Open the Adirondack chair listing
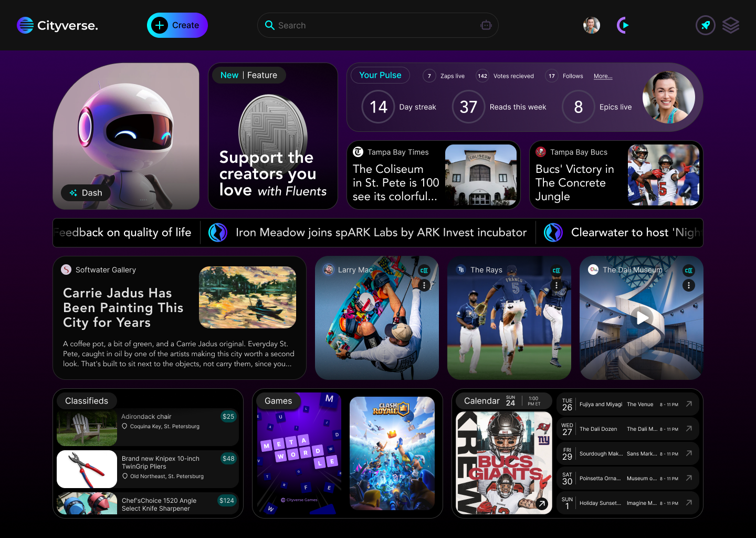Viewport: 756px width, 538px height. (x=148, y=427)
